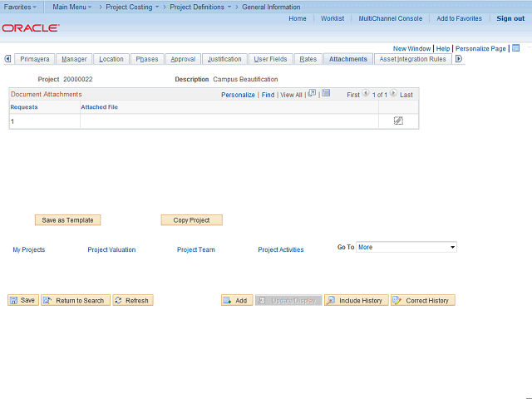The height and width of the screenshot is (399, 532).
Task: Open a New Window link
Action: [x=411, y=48]
